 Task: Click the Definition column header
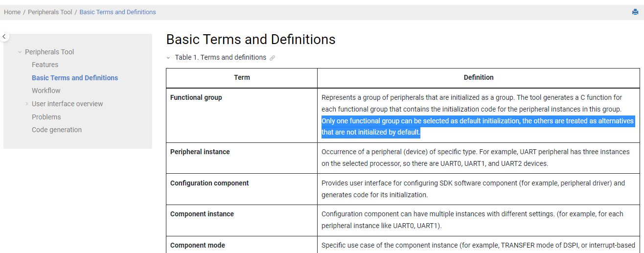point(478,78)
